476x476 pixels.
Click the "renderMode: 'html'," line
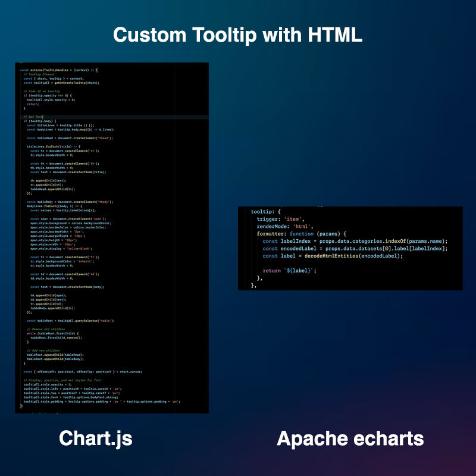[x=285, y=227]
